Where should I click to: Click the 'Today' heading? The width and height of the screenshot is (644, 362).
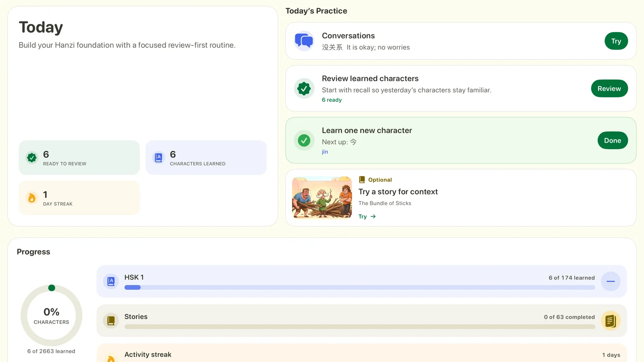pyautogui.click(x=41, y=27)
